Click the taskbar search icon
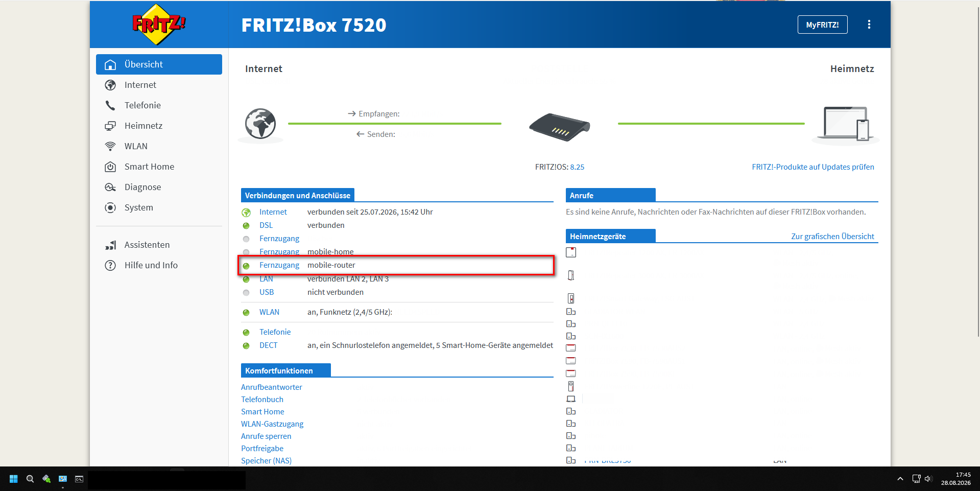Screen dimensions: 980x491 pos(30,479)
